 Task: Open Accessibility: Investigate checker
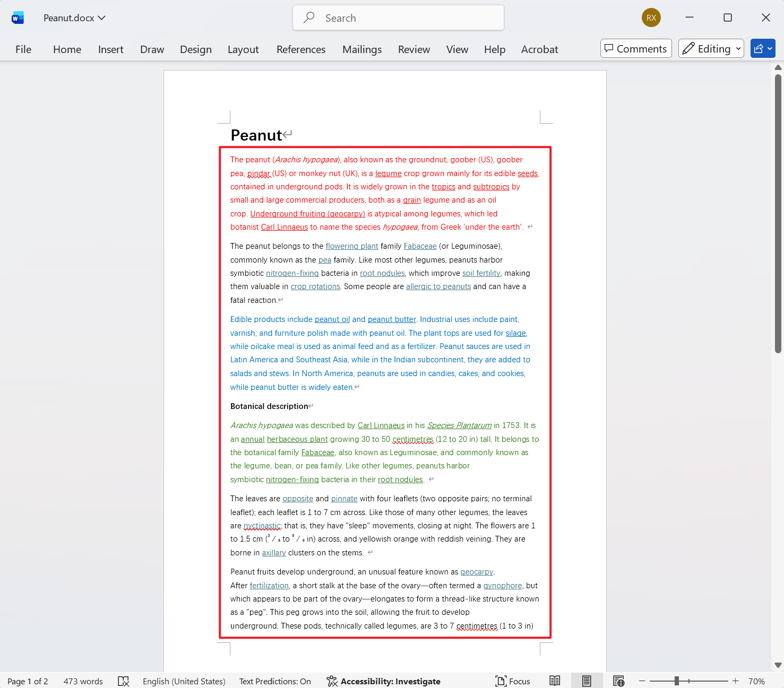(x=384, y=681)
